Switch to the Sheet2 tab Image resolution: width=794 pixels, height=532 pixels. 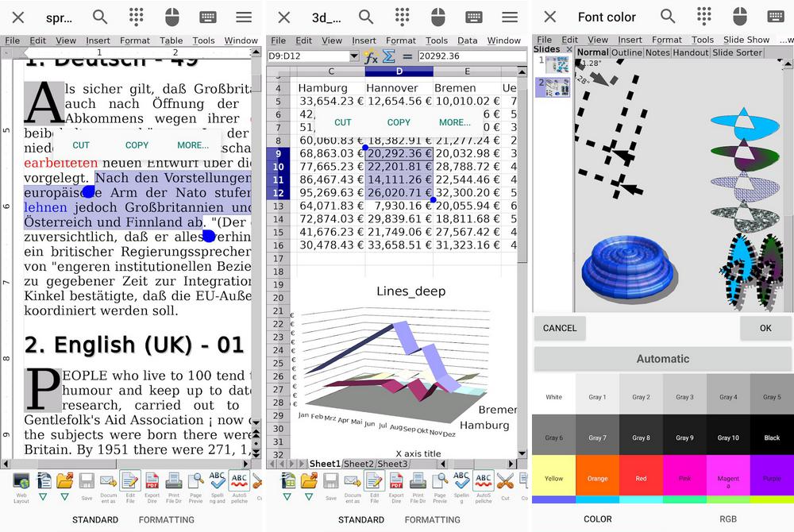point(359,464)
